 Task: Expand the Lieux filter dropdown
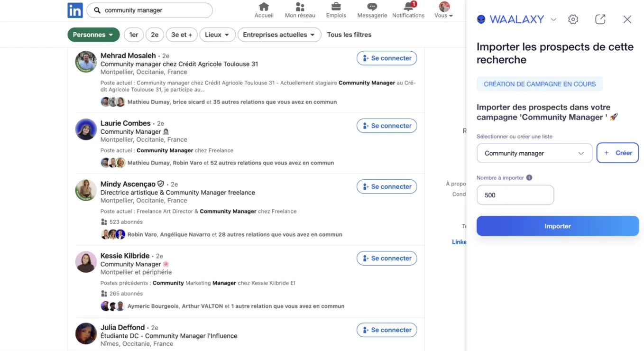pos(218,35)
